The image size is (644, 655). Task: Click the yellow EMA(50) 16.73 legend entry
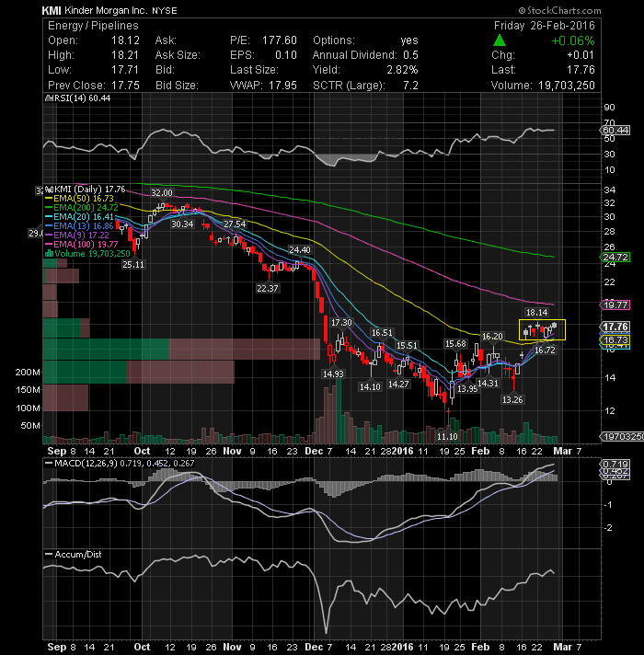click(x=79, y=199)
